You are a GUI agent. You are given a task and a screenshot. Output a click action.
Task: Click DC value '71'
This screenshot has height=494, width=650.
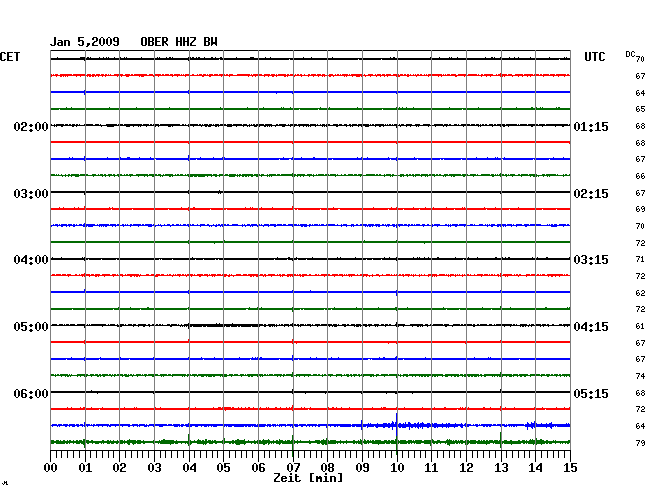pos(640,259)
